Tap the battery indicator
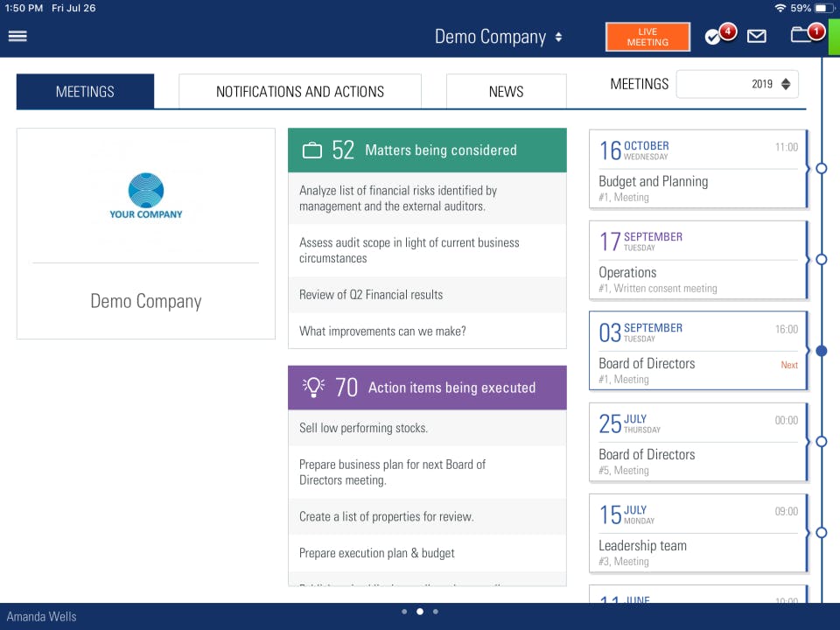This screenshot has height=630, width=840. pos(822,8)
